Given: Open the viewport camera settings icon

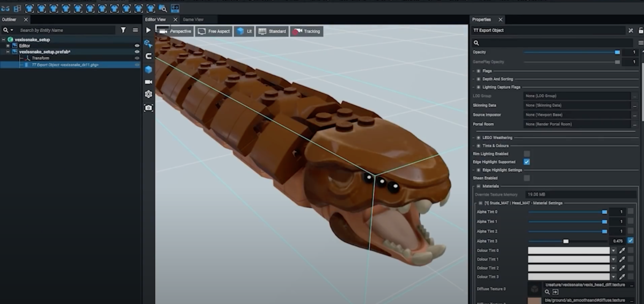Looking at the screenshot, I should (x=148, y=82).
